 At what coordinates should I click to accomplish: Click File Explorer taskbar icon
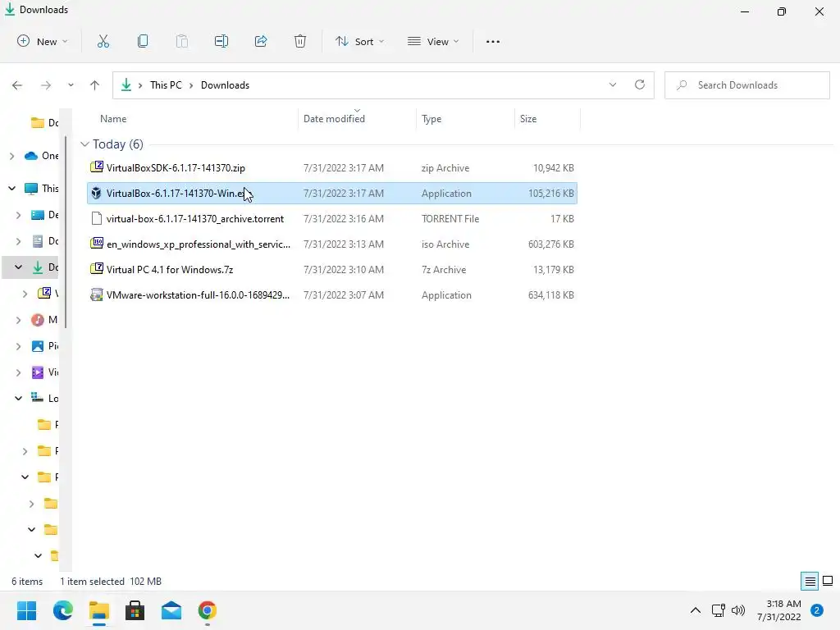click(99, 610)
